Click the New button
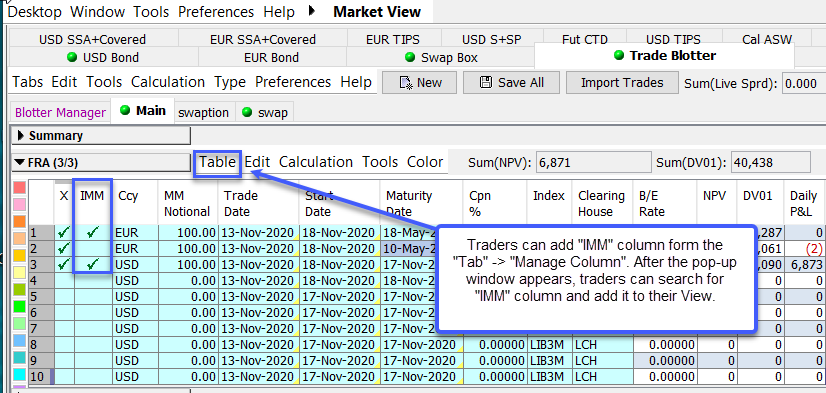The height and width of the screenshot is (393, 826). point(419,83)
